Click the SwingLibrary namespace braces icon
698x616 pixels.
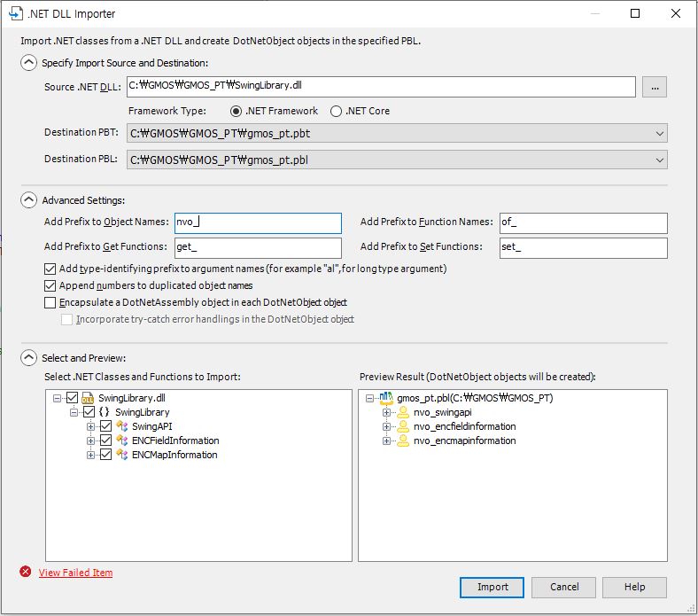105,412
